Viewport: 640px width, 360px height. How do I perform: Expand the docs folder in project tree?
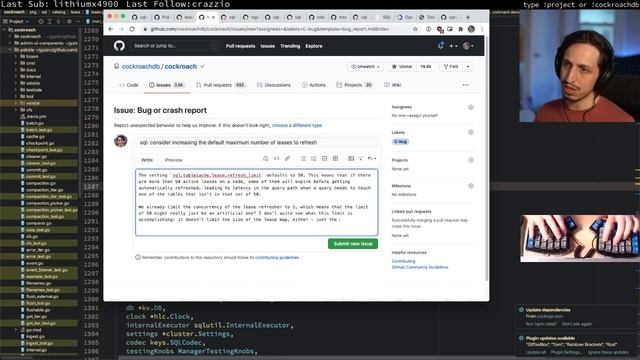[x=16, y=70]
